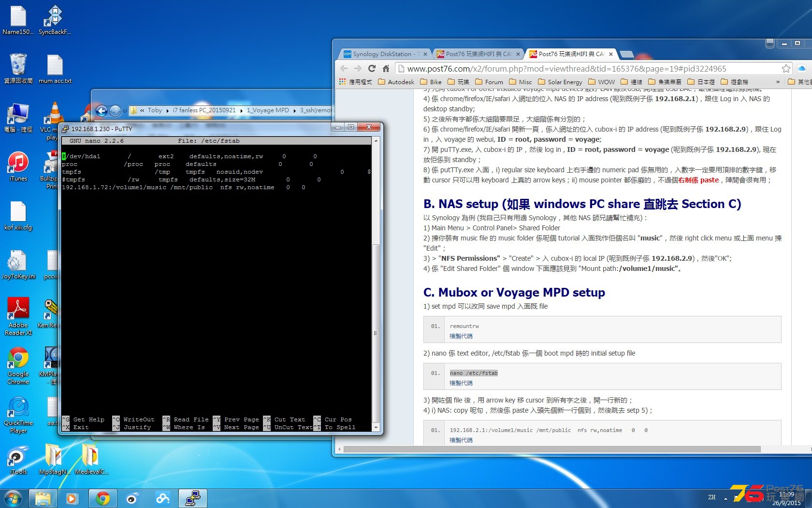
Task: Open a new Chrome tab
Action: 626,54
